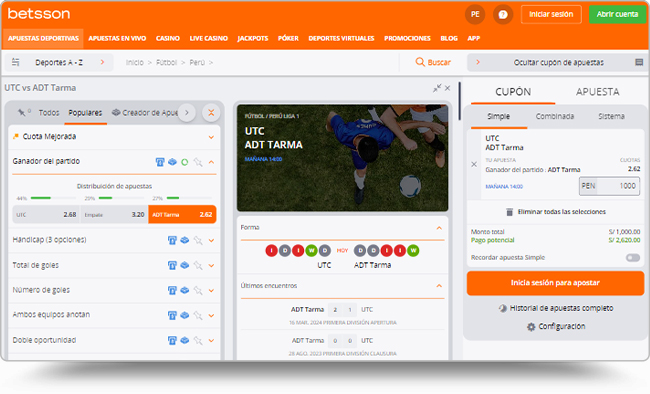Switch to the Todos markets tab
This screenshot has height=394, width=650.
point(49,113)
